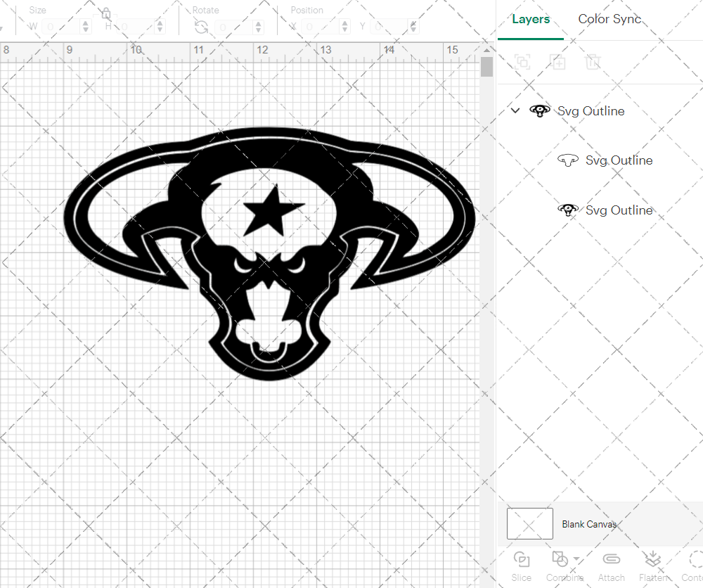
Task: Open the Color Sync tab
Action: [610, 19]
